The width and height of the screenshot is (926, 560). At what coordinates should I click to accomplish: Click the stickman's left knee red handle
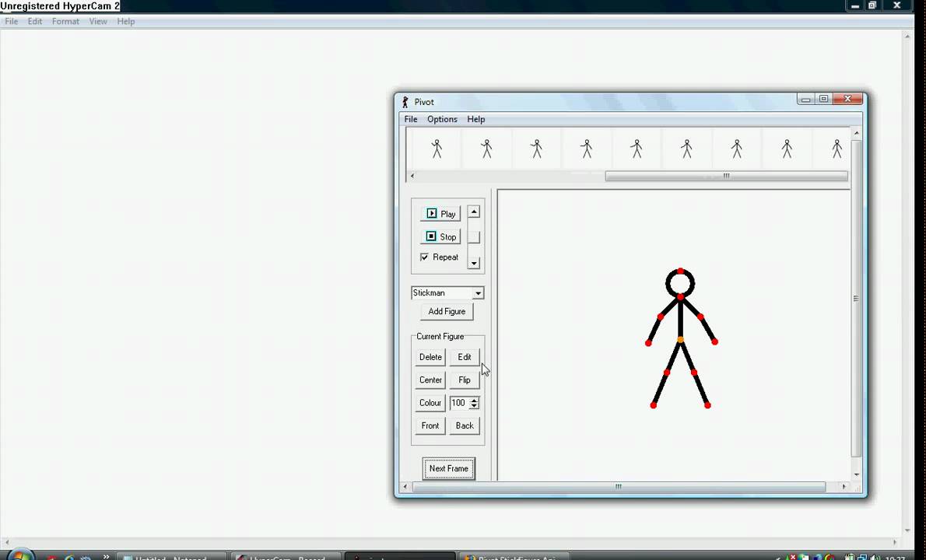click(x=667, y=373)
